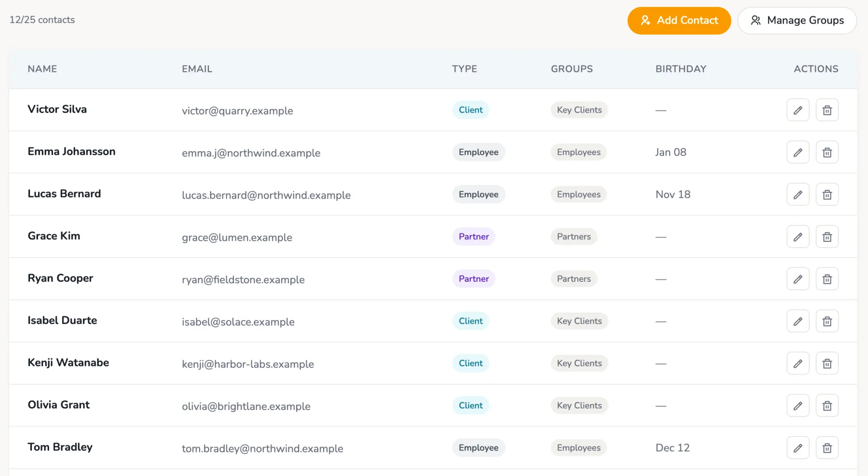This screenshot has width=868, height=476.
Task: Edit Olivia Grant's contact
Action: pyautogui.click(x=798, y=406)
